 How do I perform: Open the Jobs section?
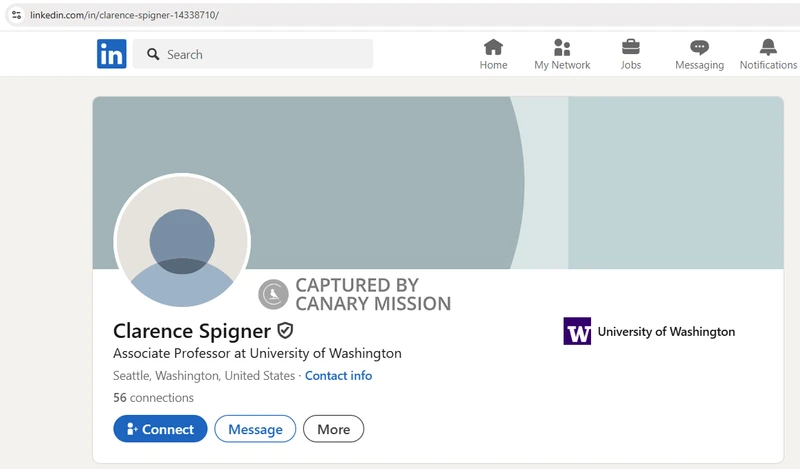[x=631, y=54]
